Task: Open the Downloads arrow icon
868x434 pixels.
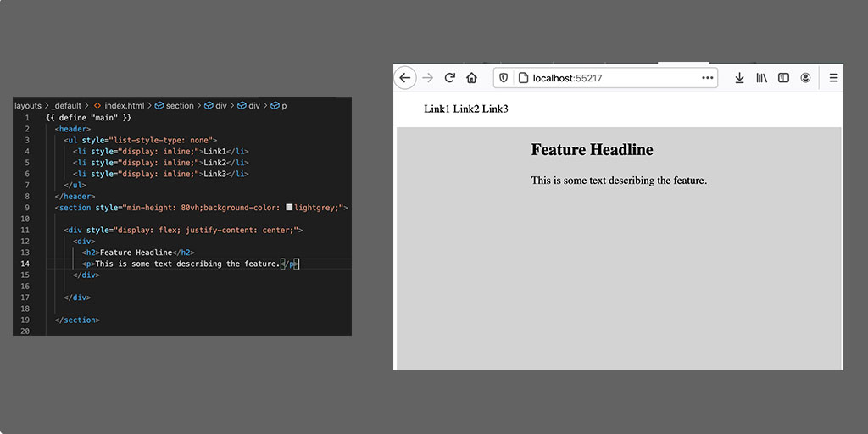Action: click(739, 78)
